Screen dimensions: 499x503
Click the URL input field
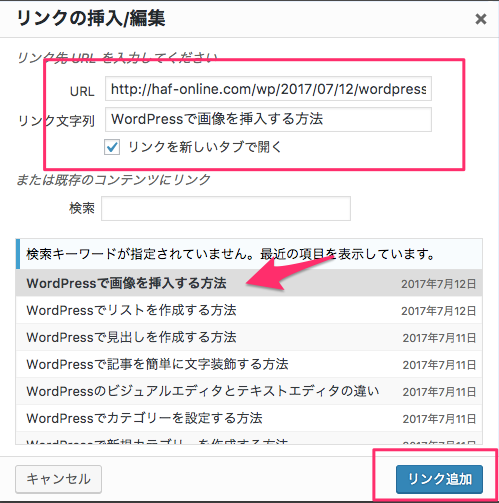268,89
